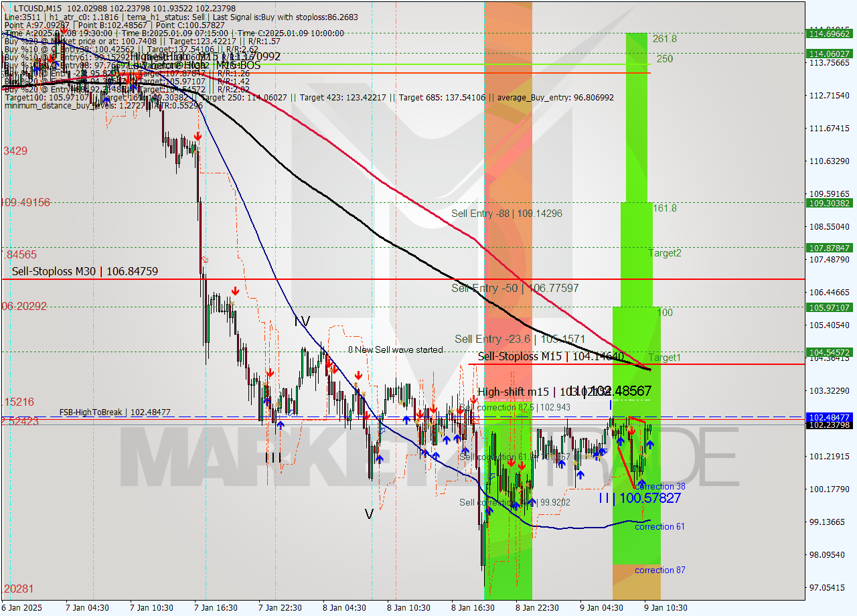Click the red 09.49156 level label

tap(27, 202)
